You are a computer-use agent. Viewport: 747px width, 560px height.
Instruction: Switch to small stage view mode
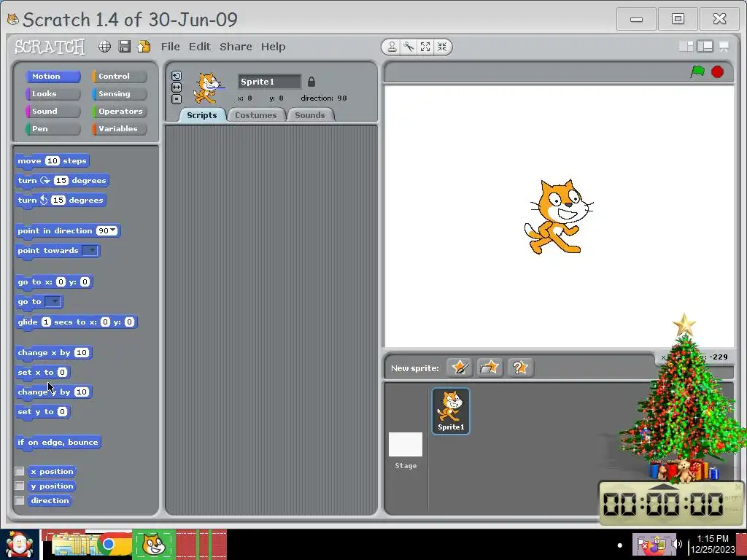[x=686, y=46]
